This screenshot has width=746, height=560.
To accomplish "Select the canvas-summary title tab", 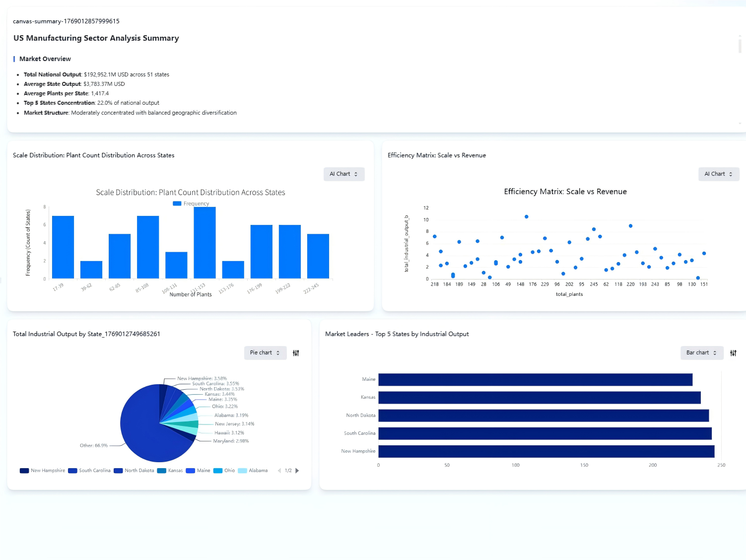I will point(66,21).
